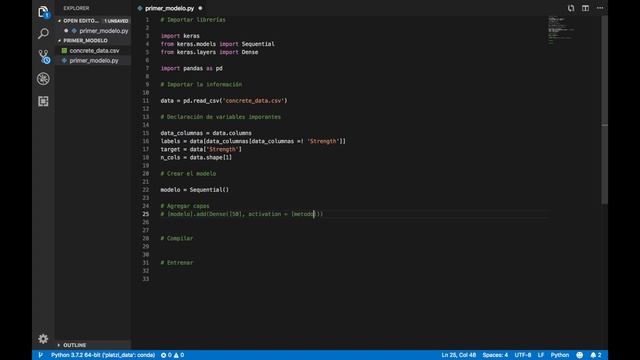Viewport: 640px width, 360px height.
Task: Open the Search view icon
Action: 43,33
